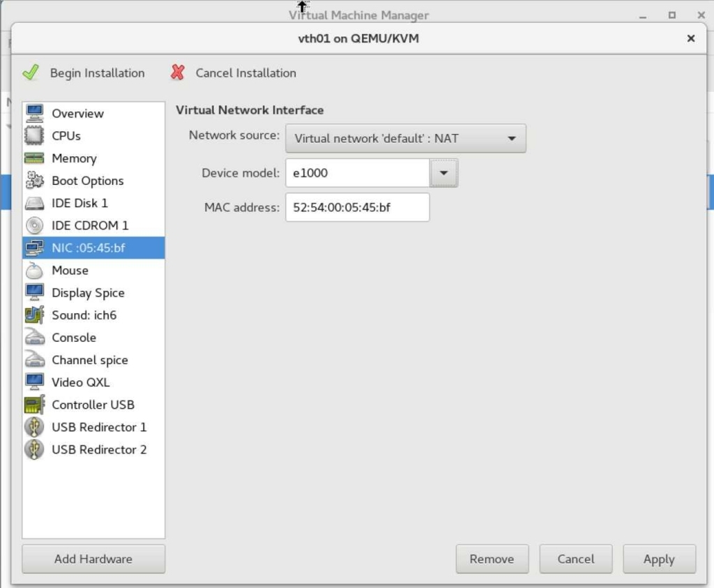Select the Mouse device icon

[x=35, y=270]
